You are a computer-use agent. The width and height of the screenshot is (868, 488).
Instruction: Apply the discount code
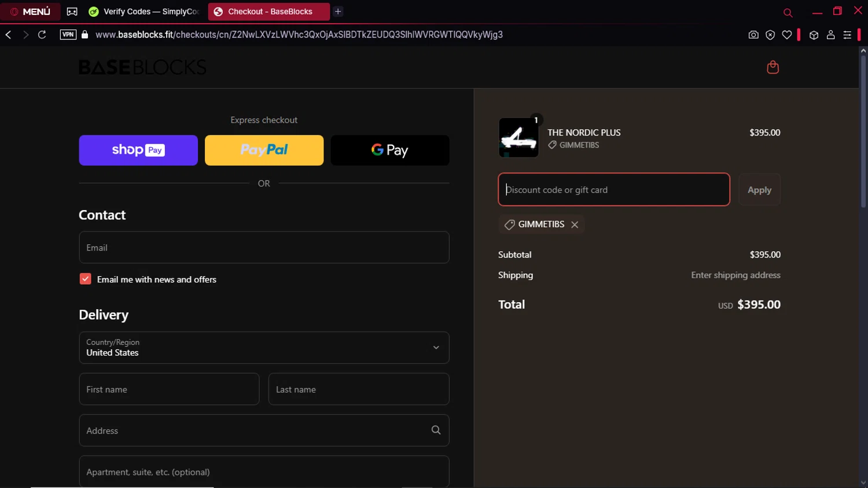[x=759, y=189]
